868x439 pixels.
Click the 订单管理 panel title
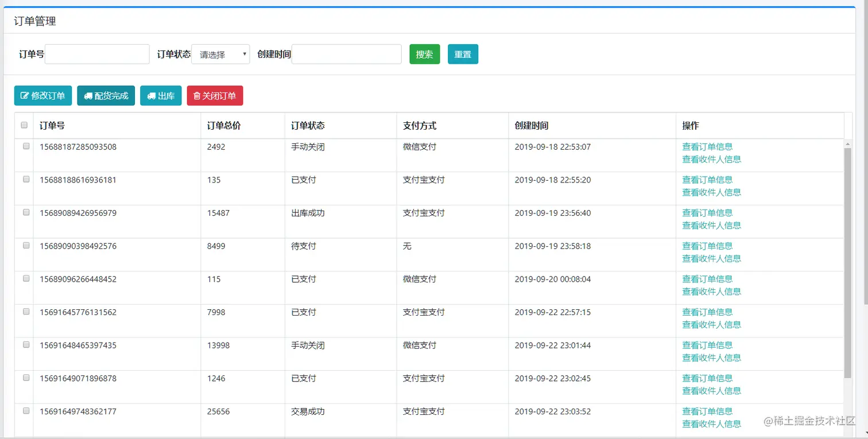(x=35, y=22)
